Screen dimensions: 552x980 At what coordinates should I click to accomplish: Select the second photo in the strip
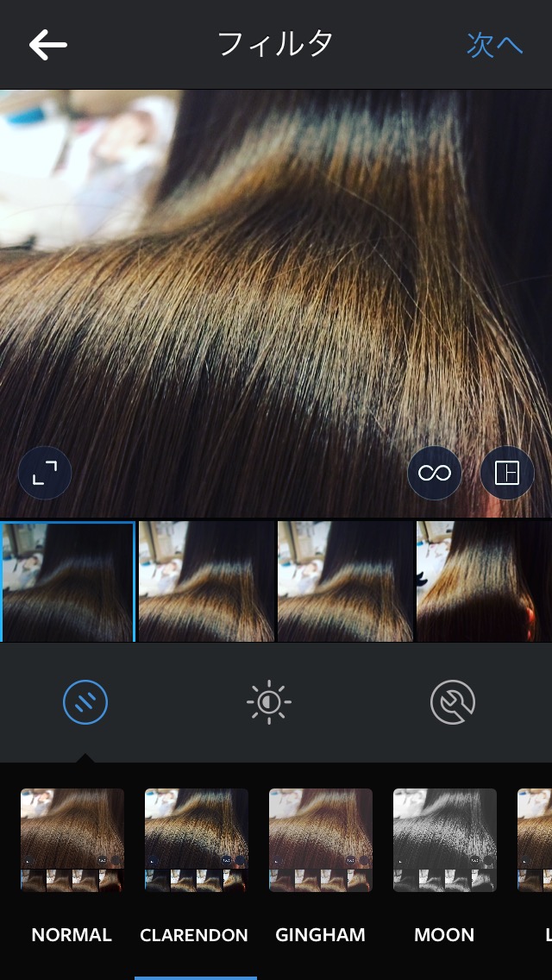[206, 581]
